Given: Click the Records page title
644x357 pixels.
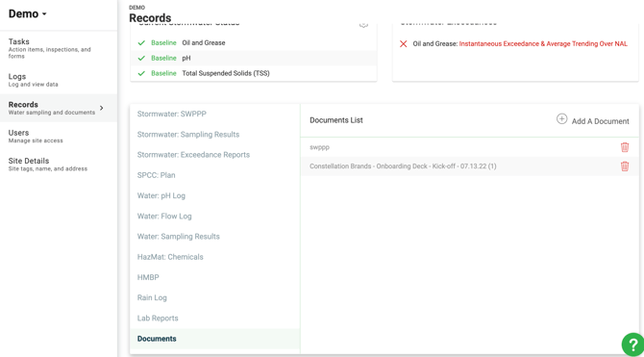Looking at the screenshot, I should (x=150, y=18).
